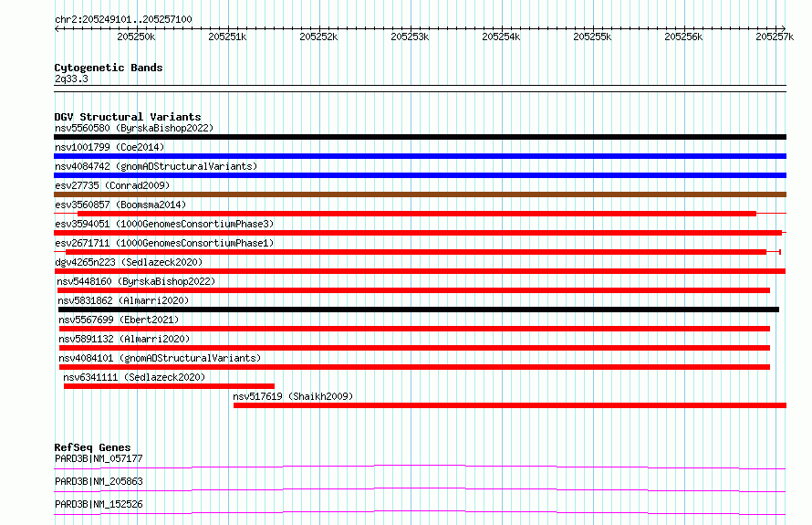The height and width of the screenshot is (525, 812).
Task: Open nsv5891132 (Almarri2020) label
Action: pos(124,339)
